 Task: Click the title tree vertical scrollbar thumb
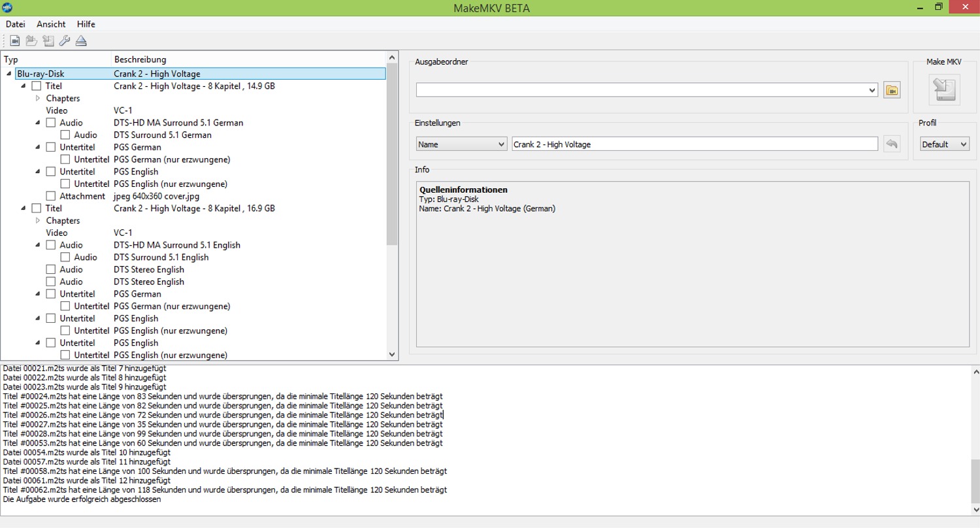pyautogui.click(x=392, y=154)
